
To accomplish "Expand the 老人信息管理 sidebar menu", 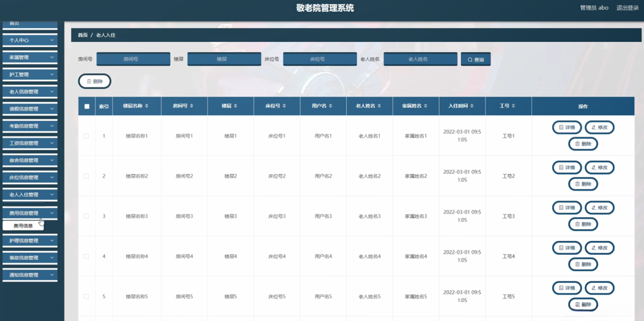I will (x=30, y=92).
